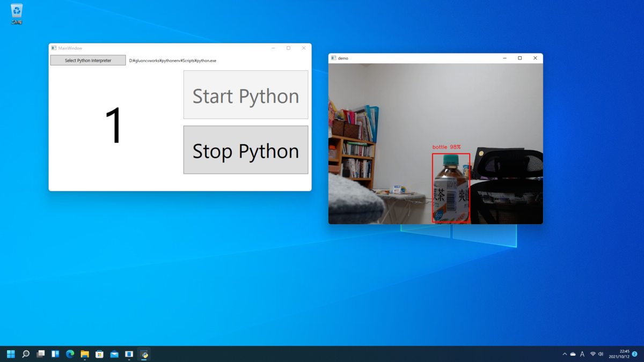This screenshot has width=644, height=362.
Task: Open the Mail app from taskbar
Action: [x=114, y=354]
